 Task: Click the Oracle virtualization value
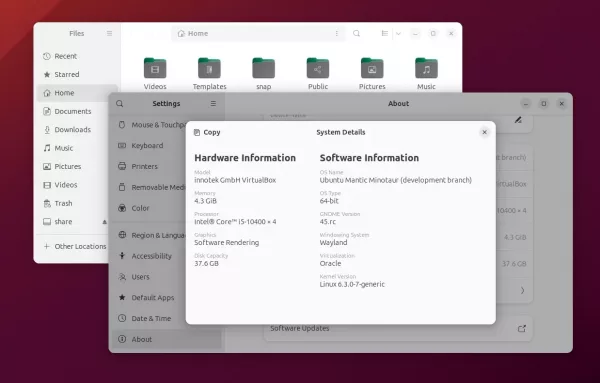coord(330,264)
